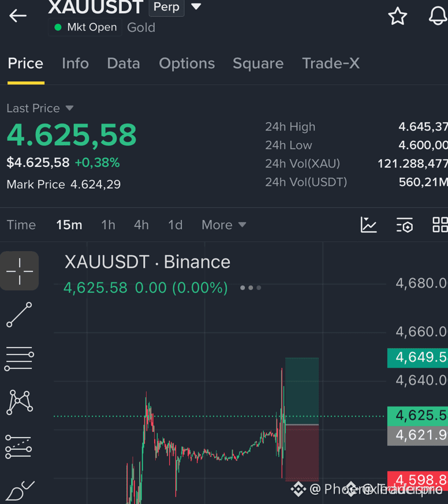Expand the chart legend three-dots menu

(251, 288)
